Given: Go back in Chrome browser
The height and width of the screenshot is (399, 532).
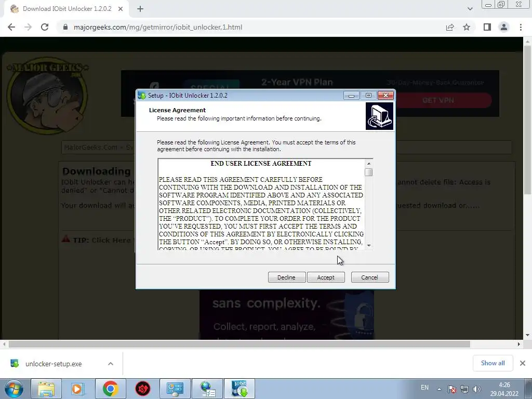Looking at the screenshot, I should coord(11,27).
